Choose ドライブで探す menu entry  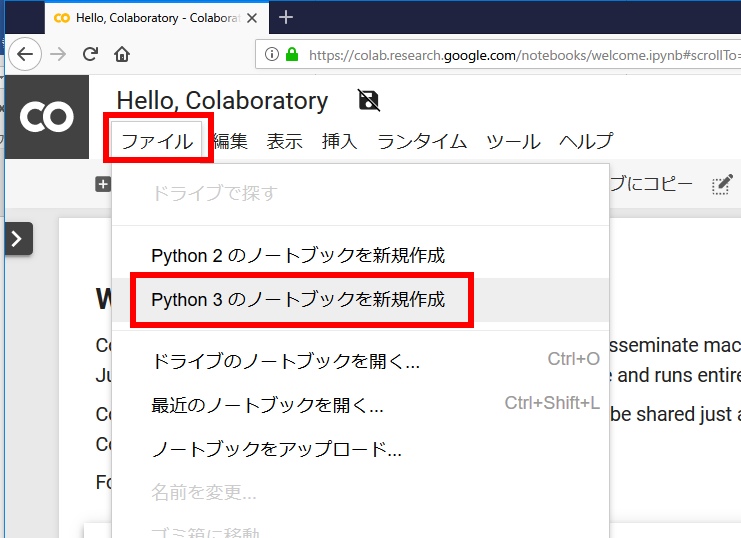(361, 193)
